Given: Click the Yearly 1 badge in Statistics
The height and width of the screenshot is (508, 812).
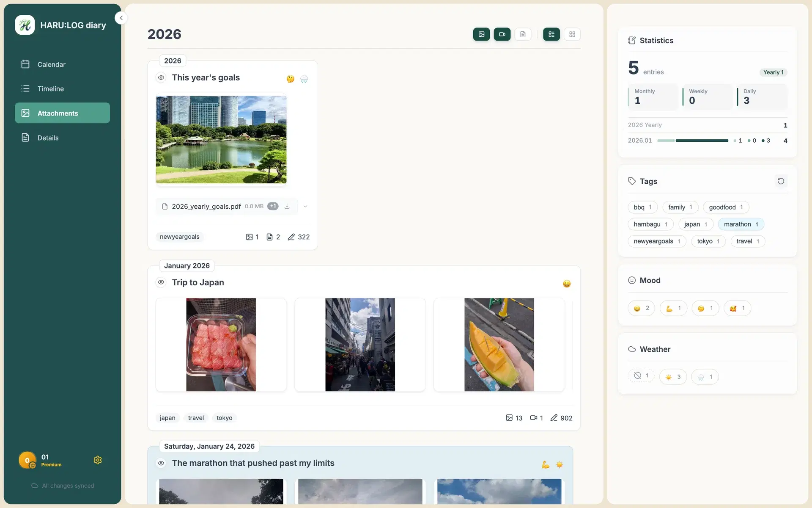Looking at the screenshot, I should [x=773, y=72].
